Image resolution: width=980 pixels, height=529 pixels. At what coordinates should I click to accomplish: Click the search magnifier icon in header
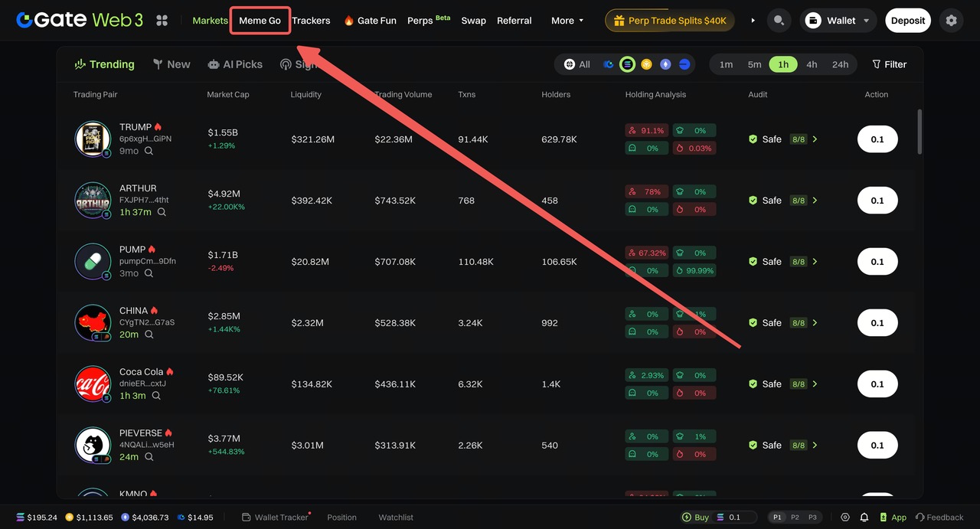pos(779,21)
